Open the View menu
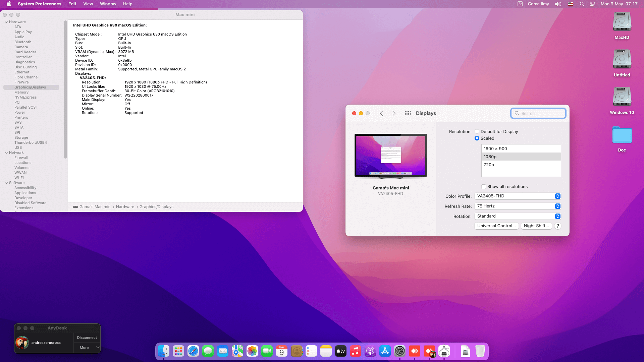This screenshot has width=644, height=362. [x=88, y=4]
